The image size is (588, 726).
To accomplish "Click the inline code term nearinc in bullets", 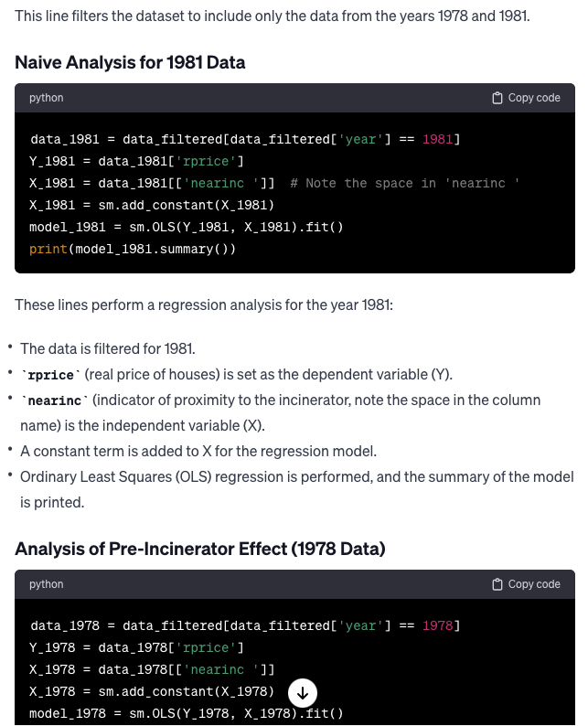I will click(x=55, y=400).
